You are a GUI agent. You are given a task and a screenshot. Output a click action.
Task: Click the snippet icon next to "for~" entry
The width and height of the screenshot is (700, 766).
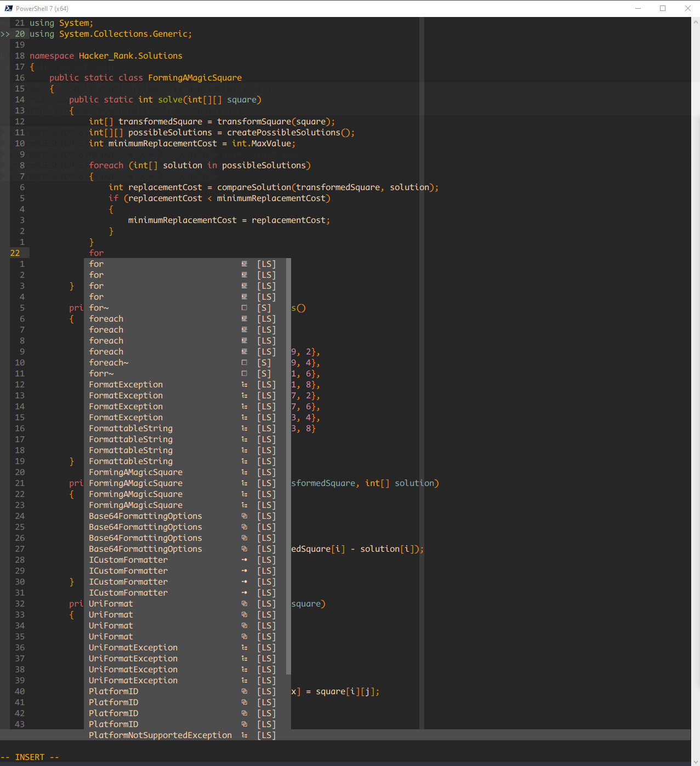[x=244, y=307]
